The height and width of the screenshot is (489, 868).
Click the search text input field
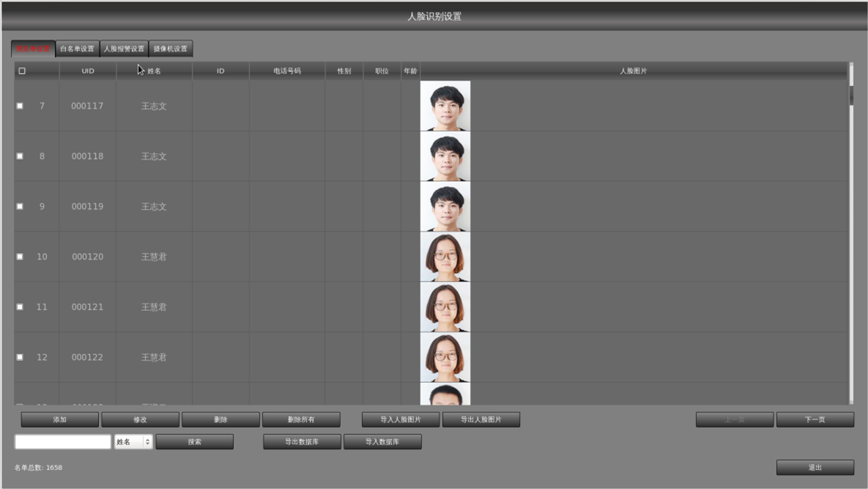click(x=63, y=442)
